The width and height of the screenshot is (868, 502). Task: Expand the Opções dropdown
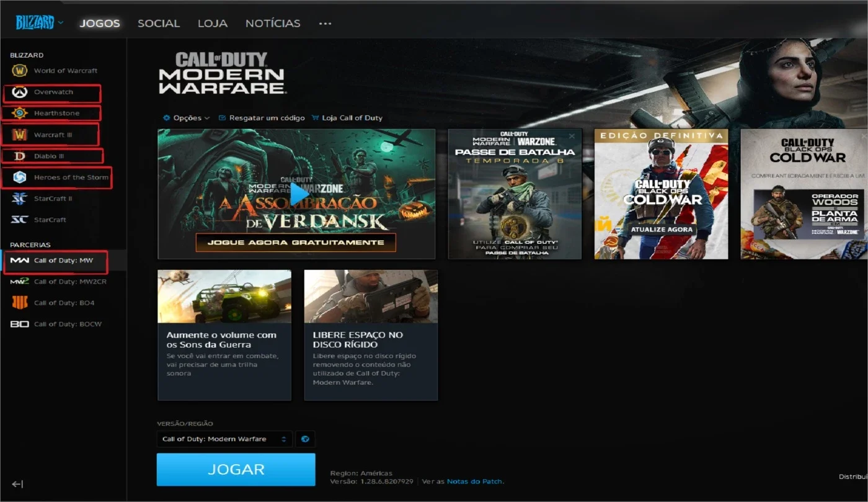(186, 118)
